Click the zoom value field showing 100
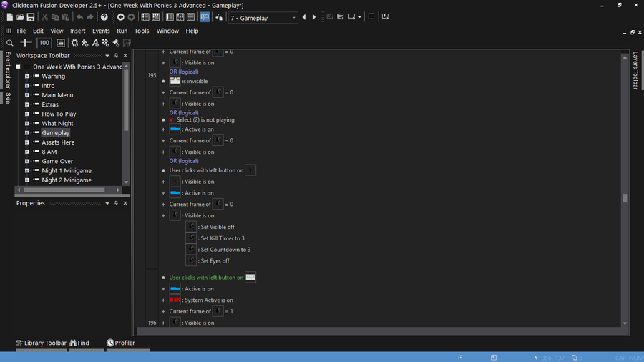This screenshot has height=362, width=644. click(44, 43)
